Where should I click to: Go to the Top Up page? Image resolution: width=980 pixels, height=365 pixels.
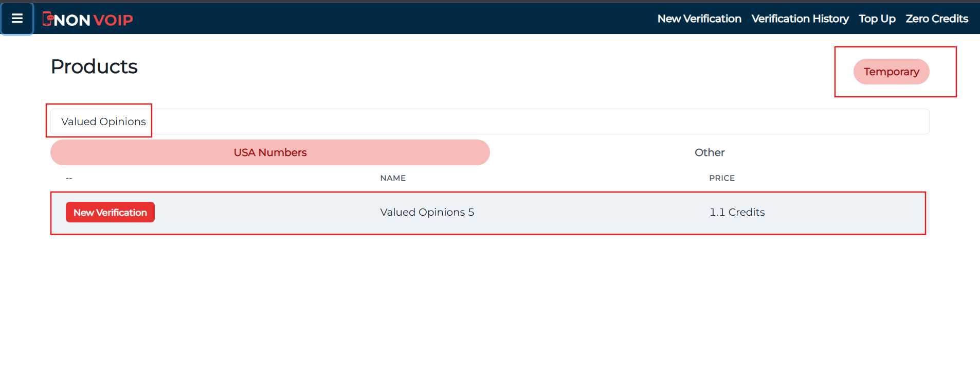pyautogui.click(x=877, y=19)
